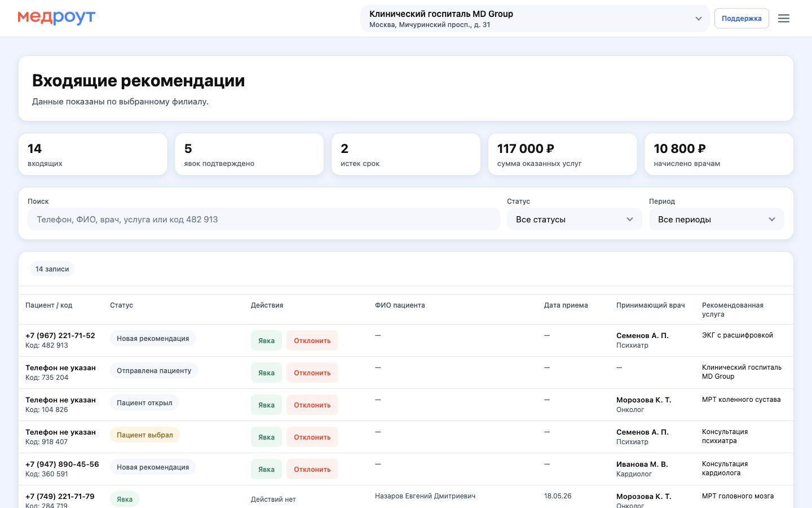Screen dimensions: 812x508
Task: Reject recommendation with code 360 591
Action: (x=312, y=469)
